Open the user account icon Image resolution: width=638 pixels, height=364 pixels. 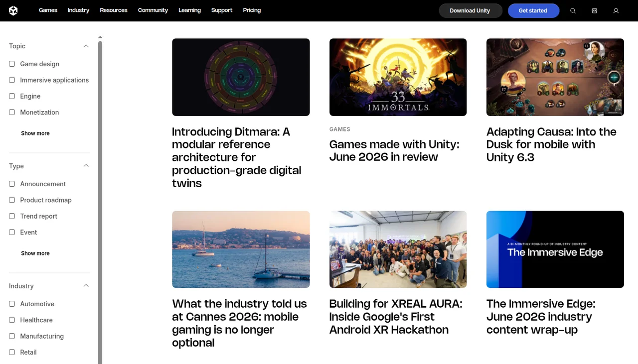click(616, 10)
